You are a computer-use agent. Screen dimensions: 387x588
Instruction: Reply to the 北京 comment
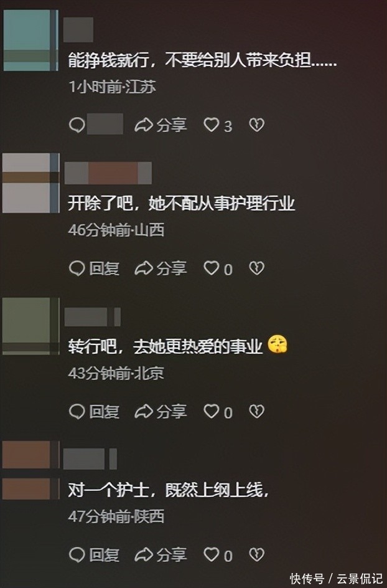point(95,411)
